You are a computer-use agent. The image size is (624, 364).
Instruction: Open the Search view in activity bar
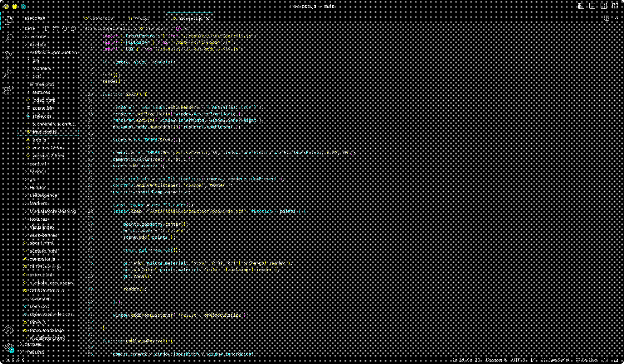[9, 38]
